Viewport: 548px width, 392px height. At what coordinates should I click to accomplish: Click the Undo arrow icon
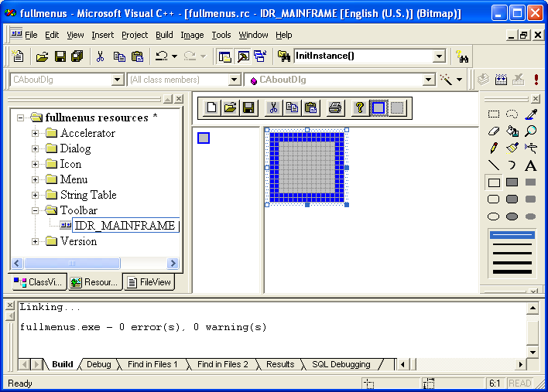pos(162,56)
